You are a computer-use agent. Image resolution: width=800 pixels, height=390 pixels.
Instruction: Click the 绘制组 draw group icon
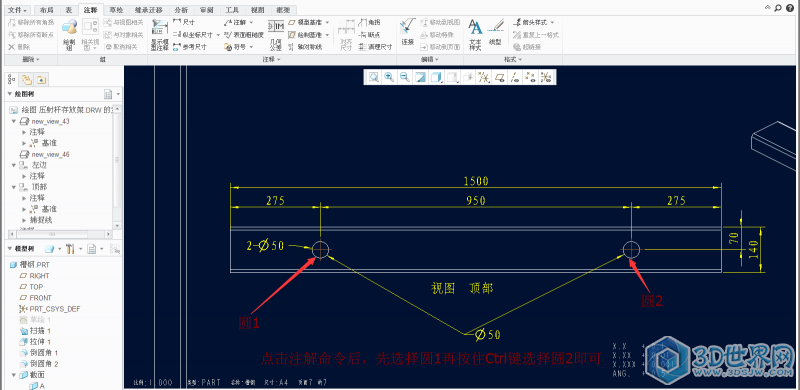point(69,35)
